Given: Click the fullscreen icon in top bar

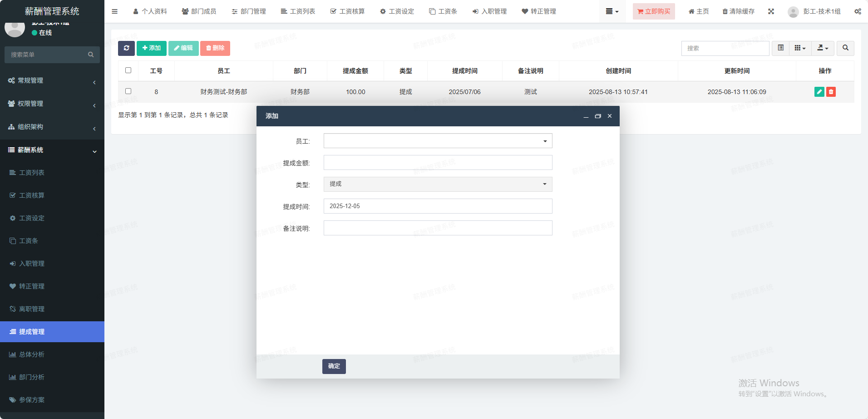Looking at the screenshot, I should point(771,11).
